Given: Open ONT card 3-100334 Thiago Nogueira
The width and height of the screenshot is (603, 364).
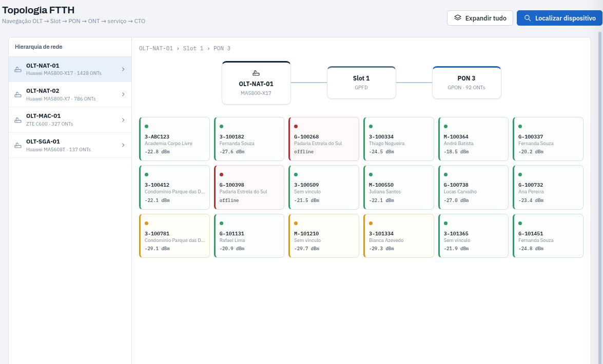Looking at the screenshot, I should [398, 139].
